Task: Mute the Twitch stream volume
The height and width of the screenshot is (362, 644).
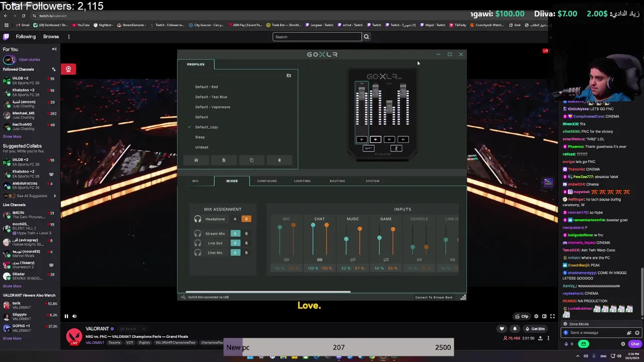Action: click(74, 316)
